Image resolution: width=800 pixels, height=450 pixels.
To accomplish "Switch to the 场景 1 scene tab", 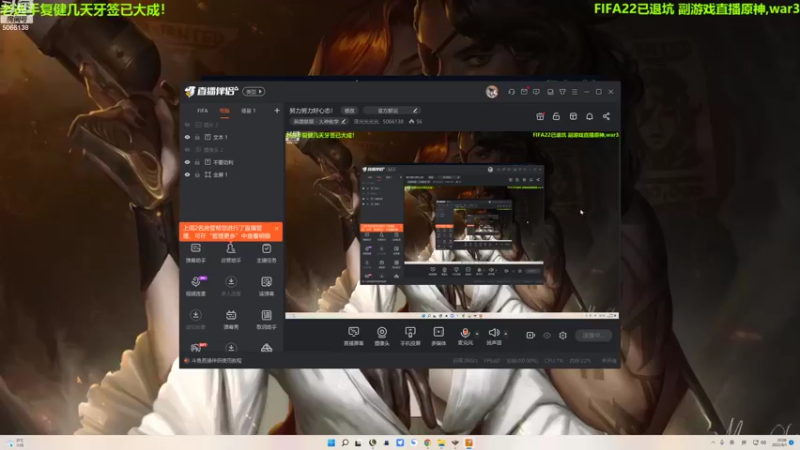I will [x=248, y=111].
